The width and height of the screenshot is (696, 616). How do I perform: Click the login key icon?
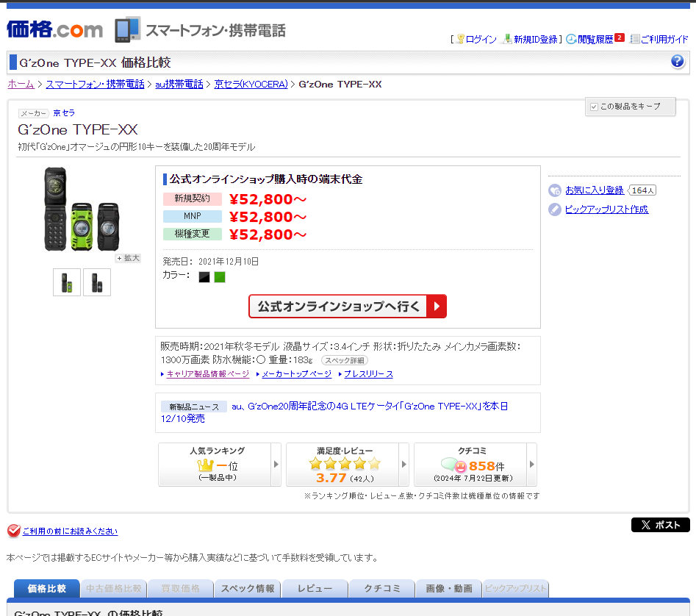point(461,39)
